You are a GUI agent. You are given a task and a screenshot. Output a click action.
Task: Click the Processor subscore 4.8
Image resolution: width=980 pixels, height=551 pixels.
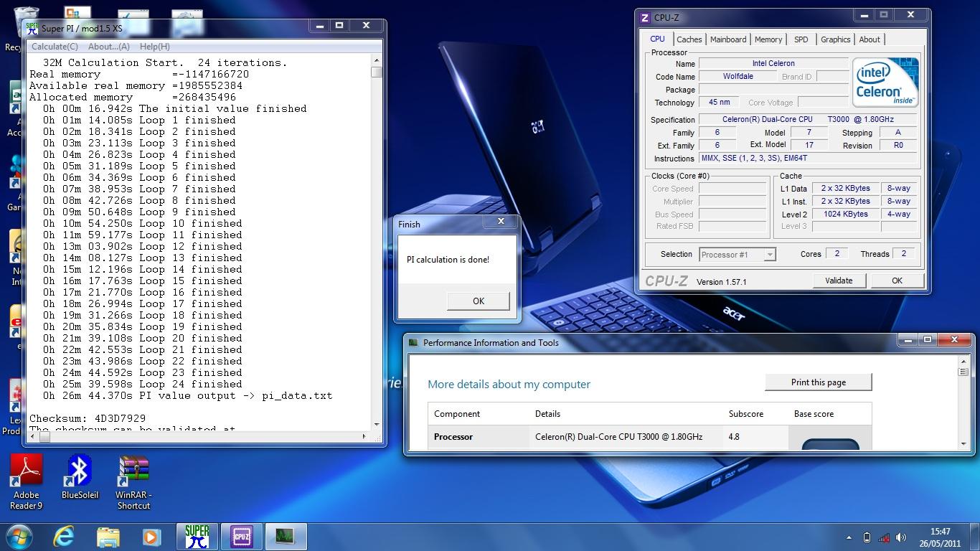click(733, 436)
